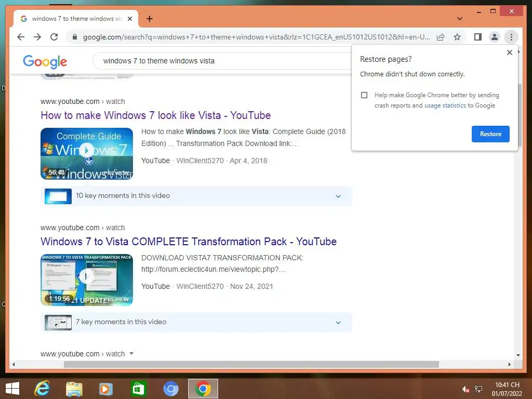Go forward to the next page
532x399 pixels.
[37, 37]
